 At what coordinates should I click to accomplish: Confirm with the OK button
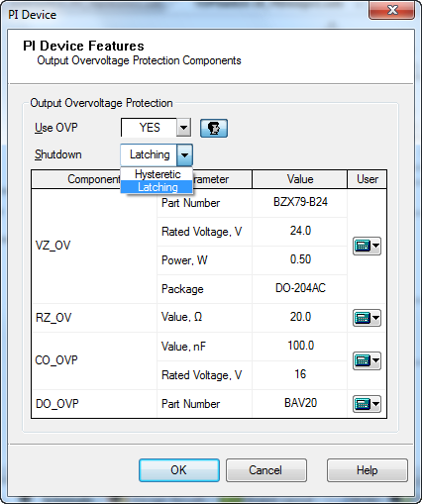pos(179,470)
